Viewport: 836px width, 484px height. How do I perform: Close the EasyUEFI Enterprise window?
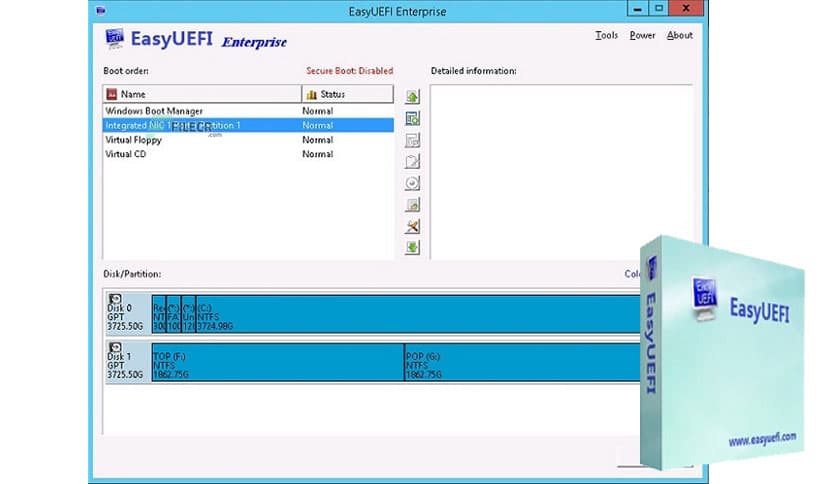686,9
